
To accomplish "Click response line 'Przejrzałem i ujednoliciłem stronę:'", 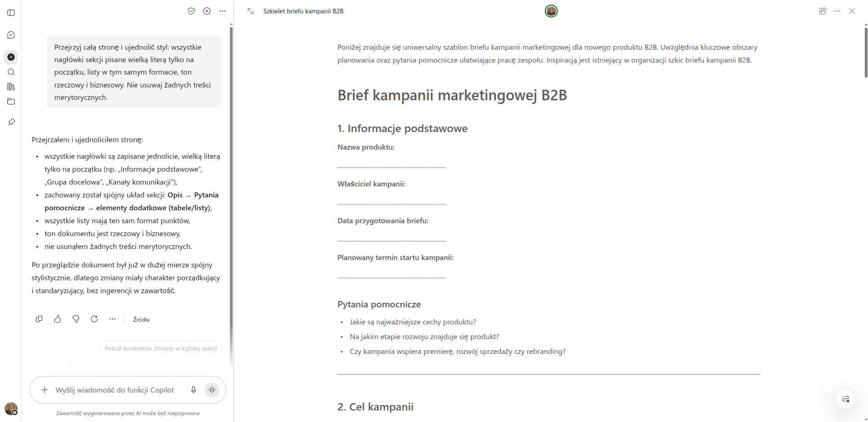I will click(87, 140).
